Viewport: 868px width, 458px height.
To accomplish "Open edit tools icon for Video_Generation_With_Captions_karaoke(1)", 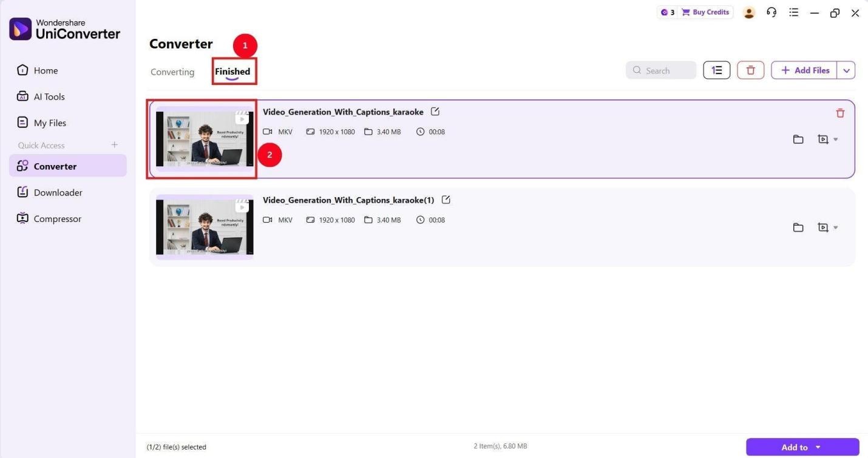I will (x=822, y=227).
